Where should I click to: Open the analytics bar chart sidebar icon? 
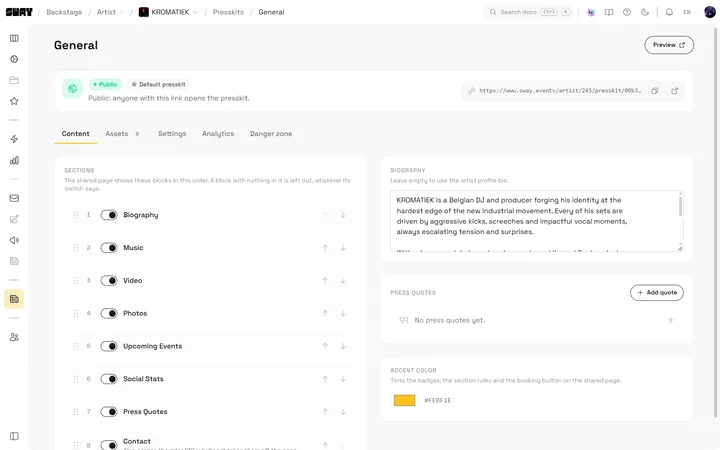(x=14, y=160)
